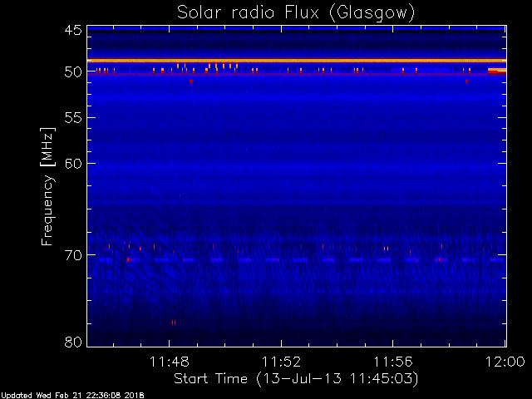Select the 70 MHz frequency label
The height and width of the screenshot is (399, 532).
[73, 255]
